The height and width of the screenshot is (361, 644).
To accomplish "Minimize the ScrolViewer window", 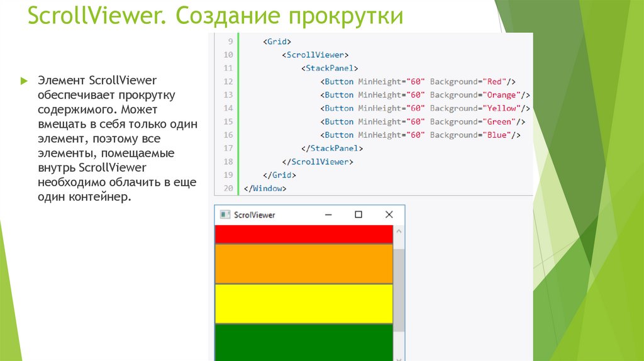I will (328, 214).
